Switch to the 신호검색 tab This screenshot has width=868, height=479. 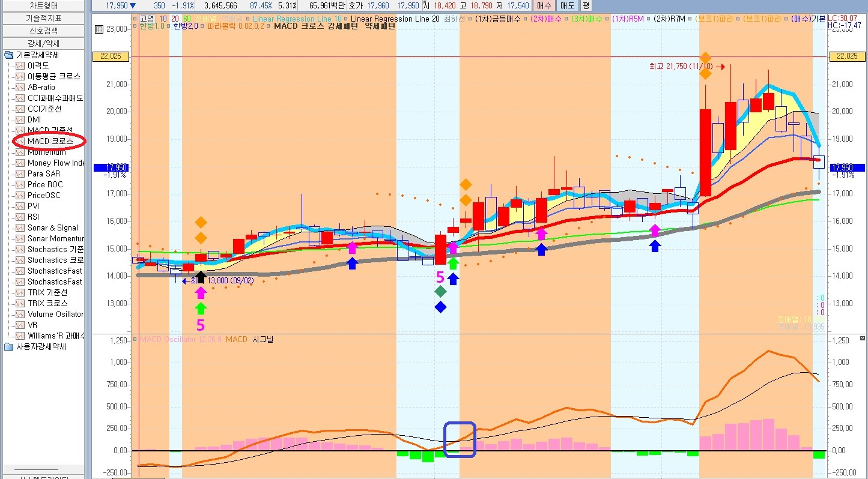point(43,31)
